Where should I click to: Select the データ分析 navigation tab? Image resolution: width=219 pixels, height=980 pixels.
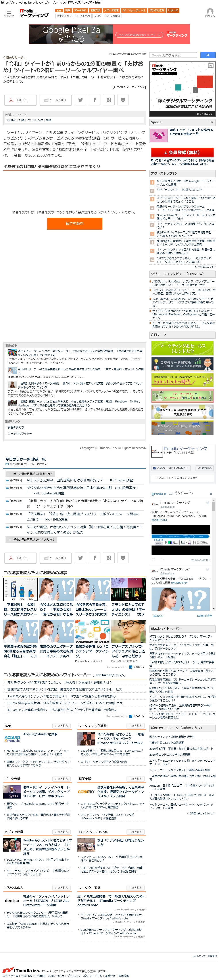point(80,11)
